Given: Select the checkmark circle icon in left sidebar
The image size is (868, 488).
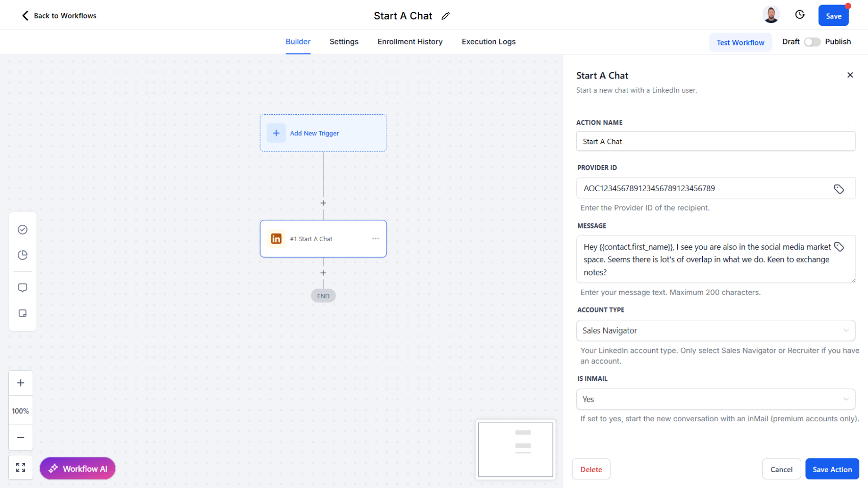Looking at the screenshot, I should point(22,229).
